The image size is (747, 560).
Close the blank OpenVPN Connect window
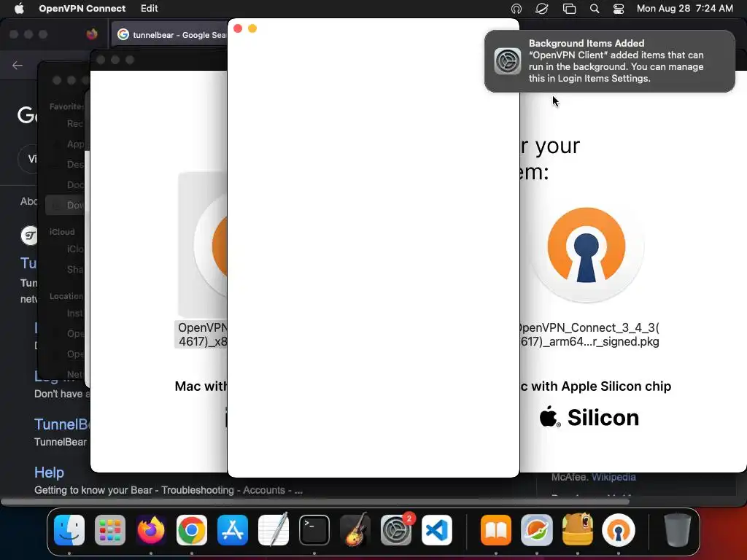[238, 28]
